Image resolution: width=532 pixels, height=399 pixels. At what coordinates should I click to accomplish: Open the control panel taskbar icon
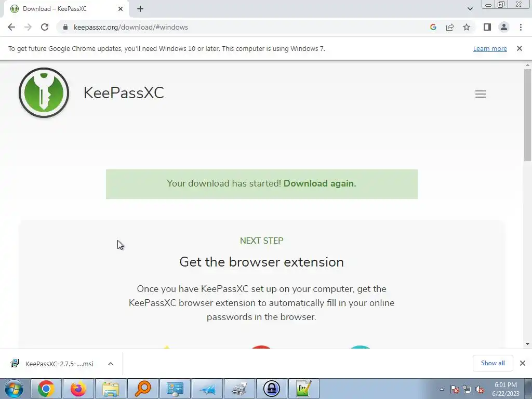coord(175,389)
